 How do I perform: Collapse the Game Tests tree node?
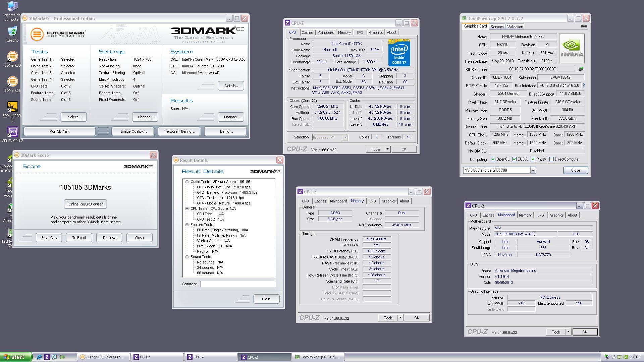click(187, 182)
